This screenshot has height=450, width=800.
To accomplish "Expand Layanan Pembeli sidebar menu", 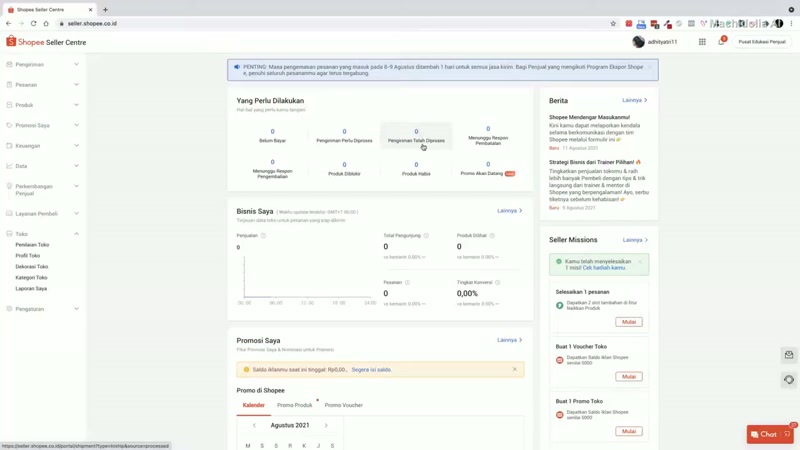I will tap(43, 213).
